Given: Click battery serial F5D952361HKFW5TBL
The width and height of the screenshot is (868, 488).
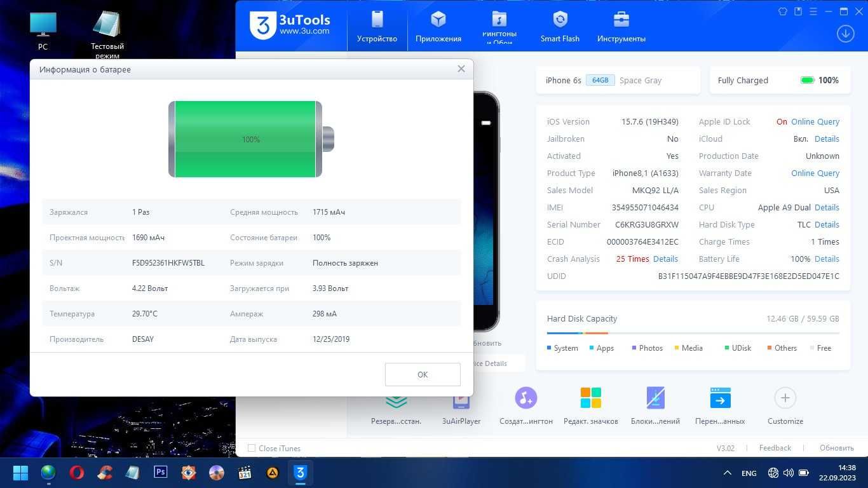Looking at the screenshot, I should click(168, 262).
